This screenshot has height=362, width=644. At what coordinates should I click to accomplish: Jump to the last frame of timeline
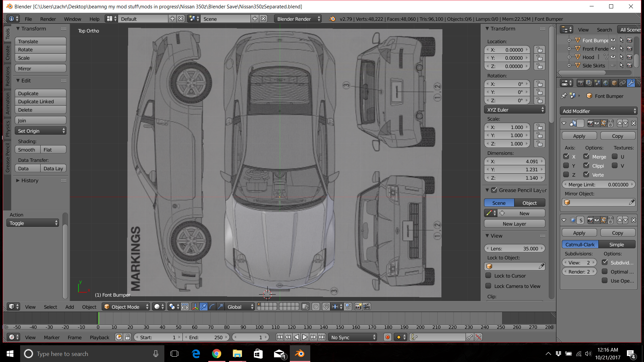[322, 337]
